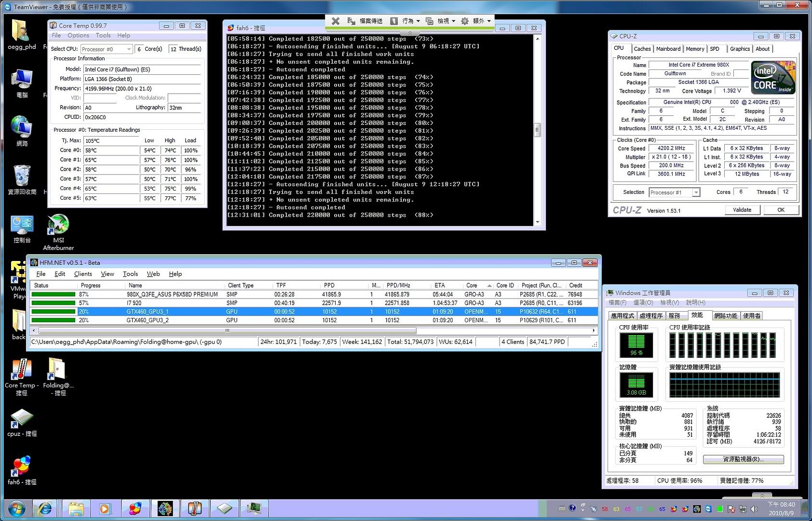This screenshot has width=812, height=521.
Task: Open the 資源回收筒 Recycle Bin icon
Action: [x=22, y=179]
